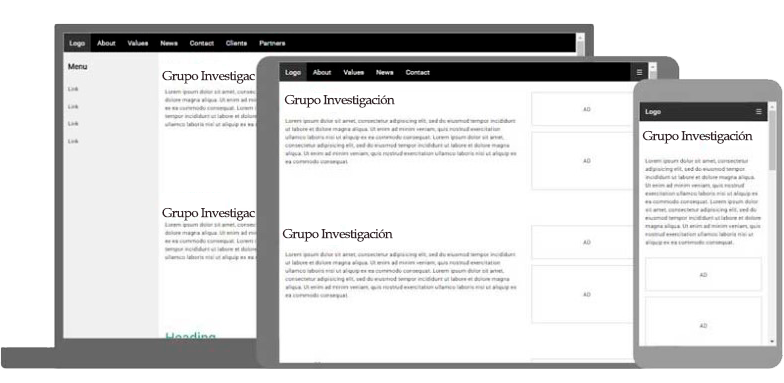This screenshot has height=383, width=784.
Task: Click the third Link in the laptop sidebar Menu
Action: pyautogui.click(x=73, y=124)
